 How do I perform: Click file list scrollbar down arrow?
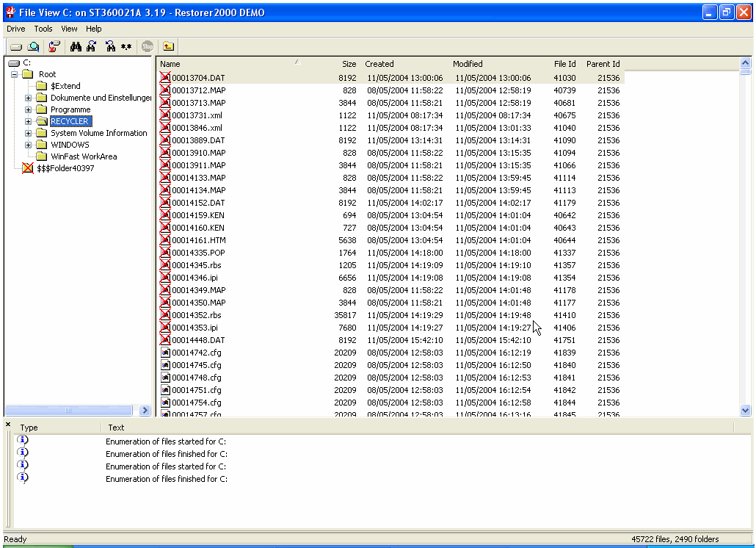tap(746, 411)
